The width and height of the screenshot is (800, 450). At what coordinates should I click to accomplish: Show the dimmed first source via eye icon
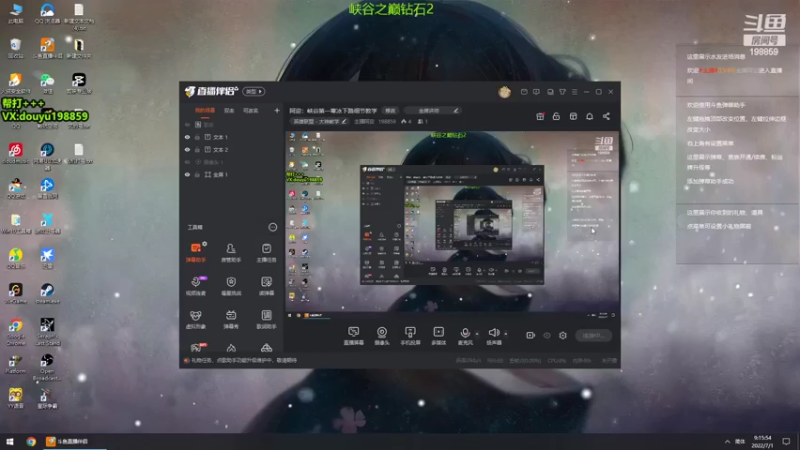click(187, 124)
